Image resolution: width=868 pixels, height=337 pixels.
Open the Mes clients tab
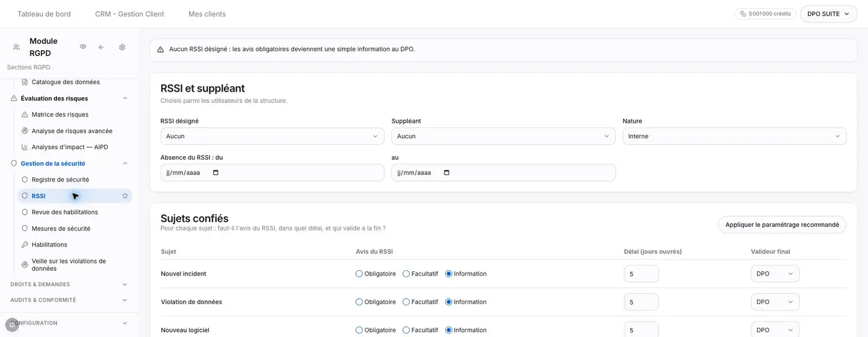[x=207, y=14]
